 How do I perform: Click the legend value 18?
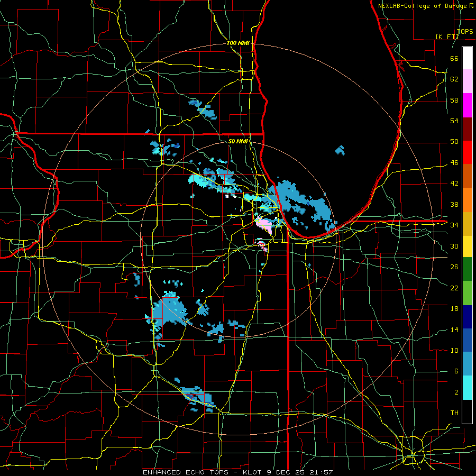tap(454, 309)
